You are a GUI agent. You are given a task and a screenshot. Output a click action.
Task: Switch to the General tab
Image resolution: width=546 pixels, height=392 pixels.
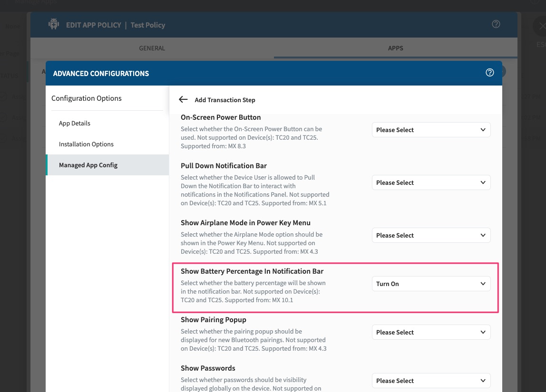(x=152, y=48)
